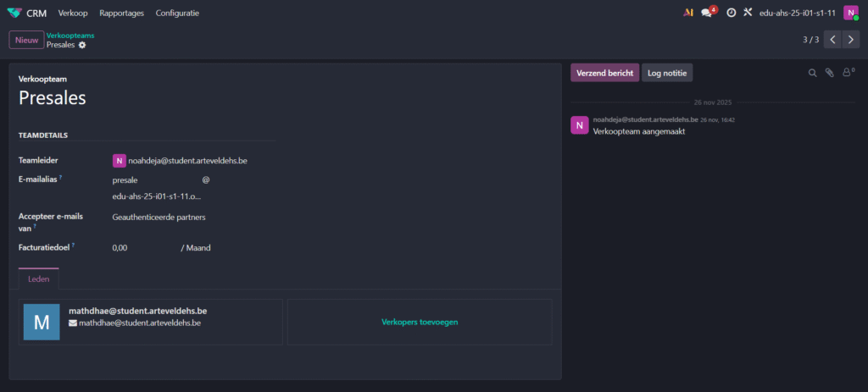This screenshot has height=392, width=868.
Task: Open the activities clock icon
Action: point(731,13)
